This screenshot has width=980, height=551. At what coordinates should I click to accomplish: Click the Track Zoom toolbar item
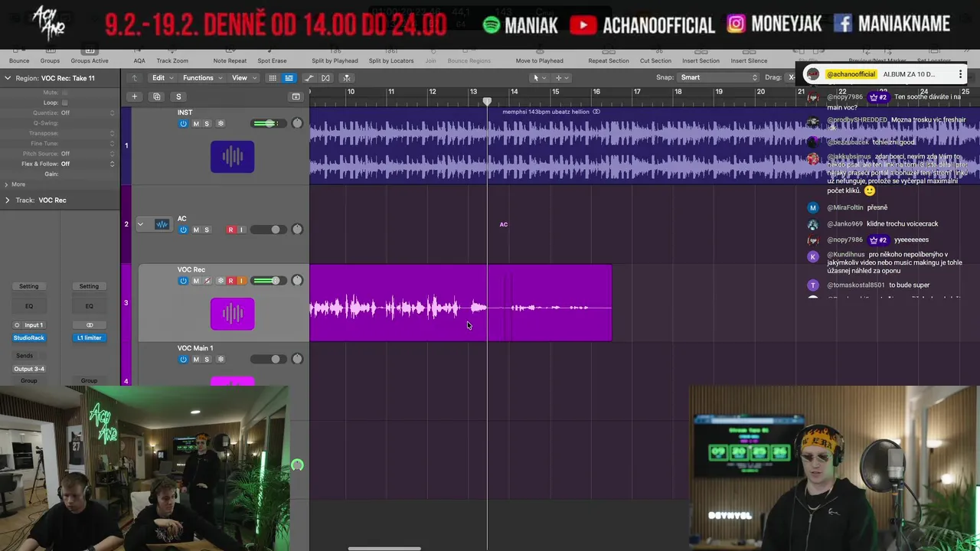(172, 60)
